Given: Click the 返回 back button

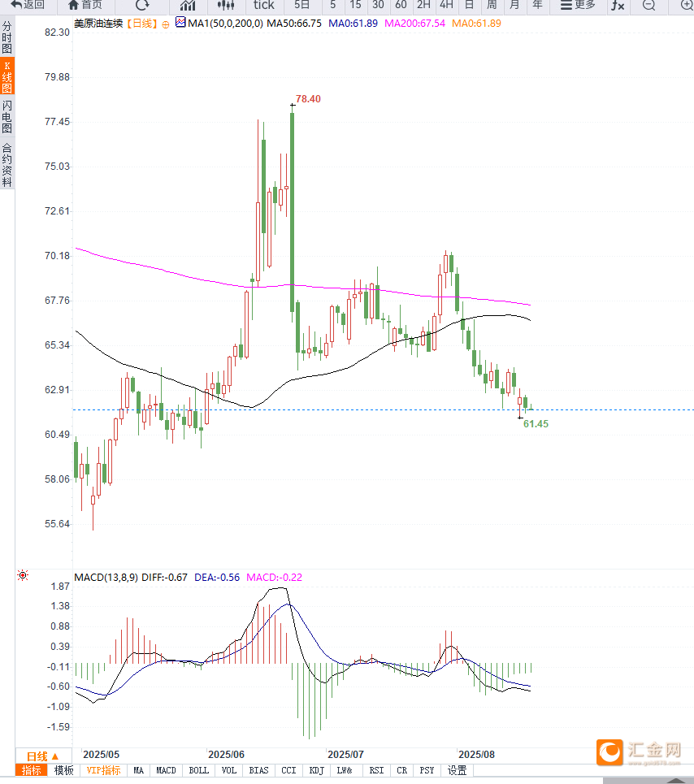Looking at the screenshot, I should pyautogui.click(x=28, y=5).
